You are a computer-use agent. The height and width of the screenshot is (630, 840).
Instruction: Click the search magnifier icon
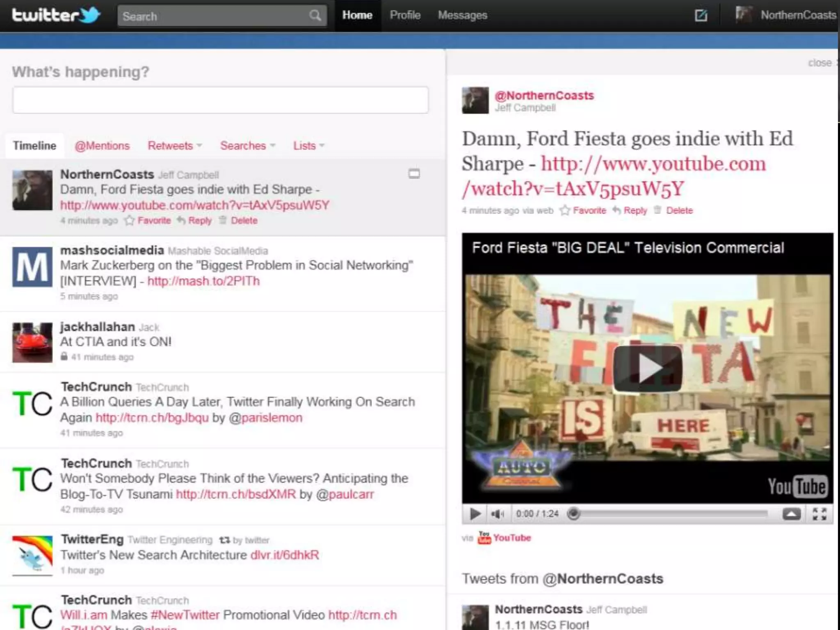coord(315,16)
